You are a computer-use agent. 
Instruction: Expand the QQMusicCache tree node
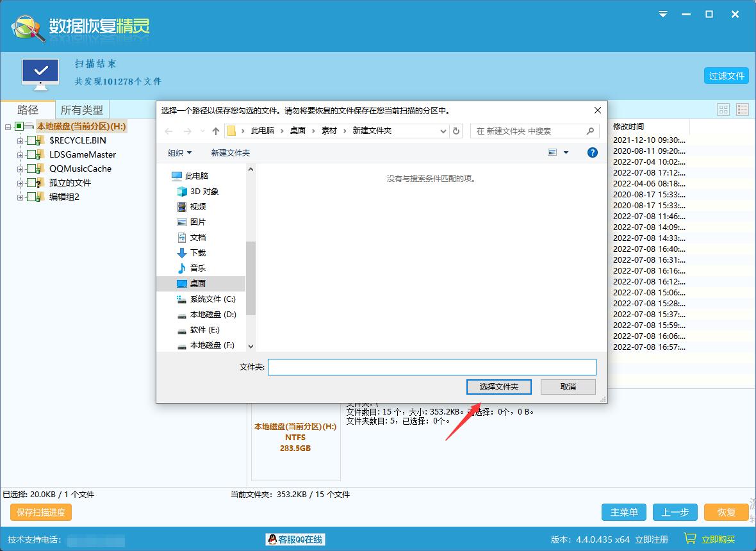(x=20, y=169)
